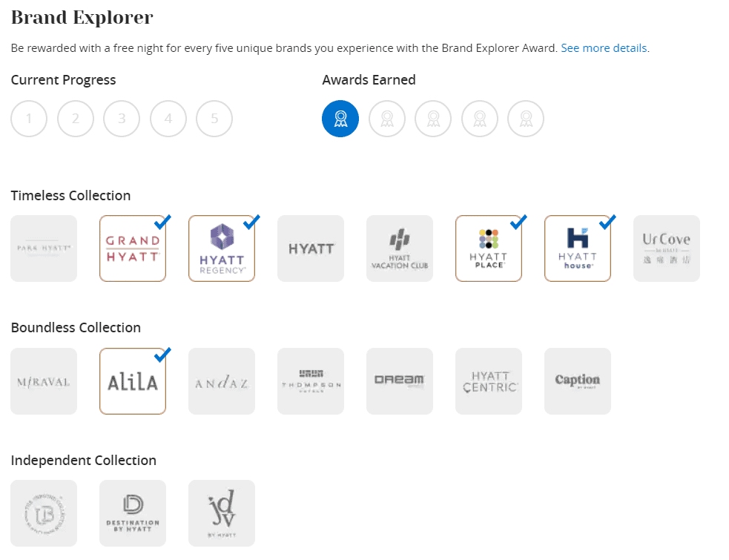The image size is (729, 560).
Task: Click the first earned blue award badge
Action: 340,119
